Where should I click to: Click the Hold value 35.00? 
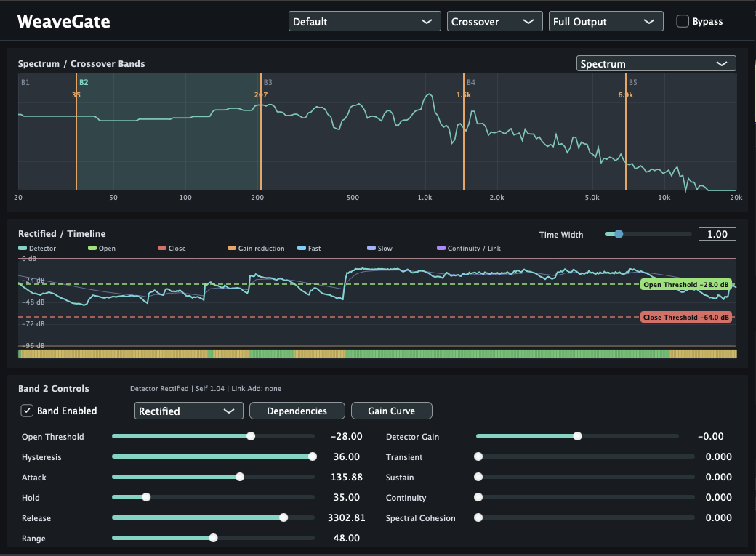coord(347,497)
